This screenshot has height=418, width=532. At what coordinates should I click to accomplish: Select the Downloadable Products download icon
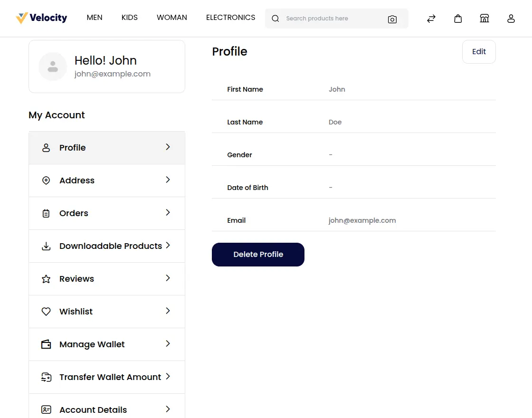[46, 246]
